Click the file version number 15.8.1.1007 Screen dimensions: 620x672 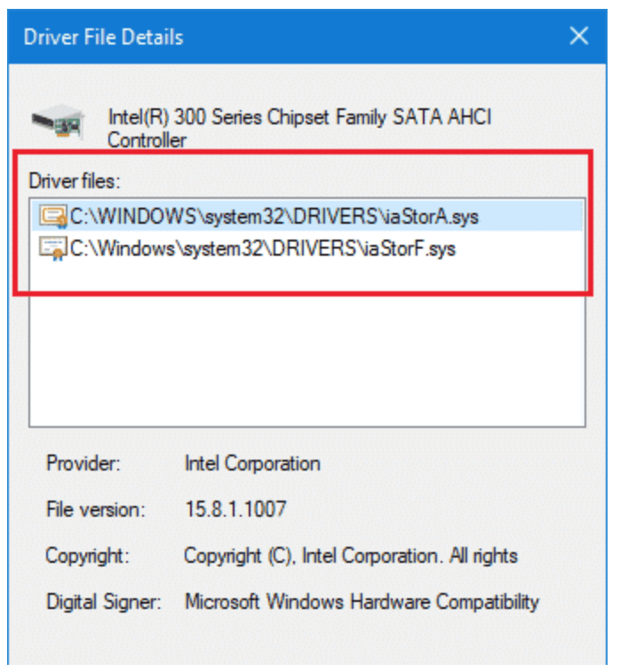coord(235,510)
